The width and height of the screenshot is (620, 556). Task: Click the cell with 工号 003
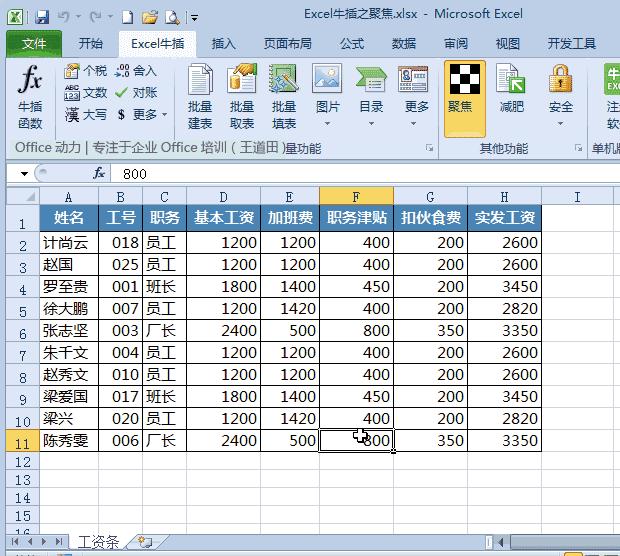tap(121, 331)
